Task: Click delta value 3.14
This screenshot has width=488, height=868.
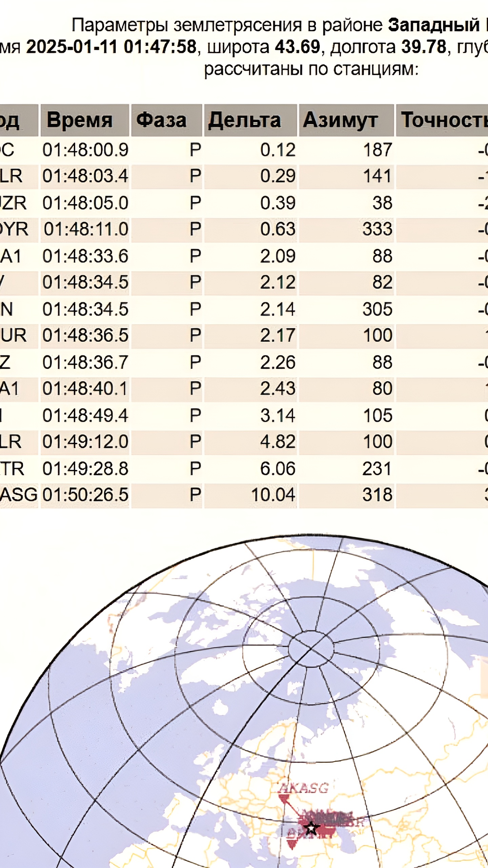Action: (278, 415)
